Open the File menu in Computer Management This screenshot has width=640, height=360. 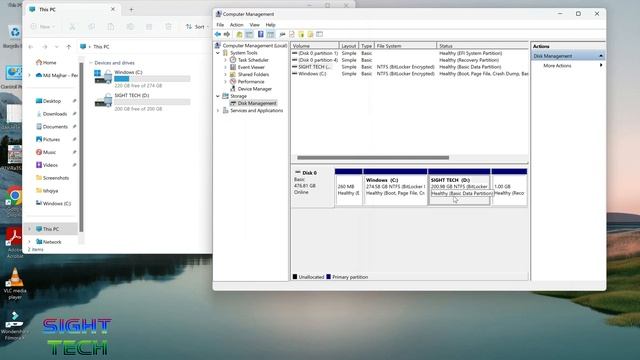[x=220, y=25]
